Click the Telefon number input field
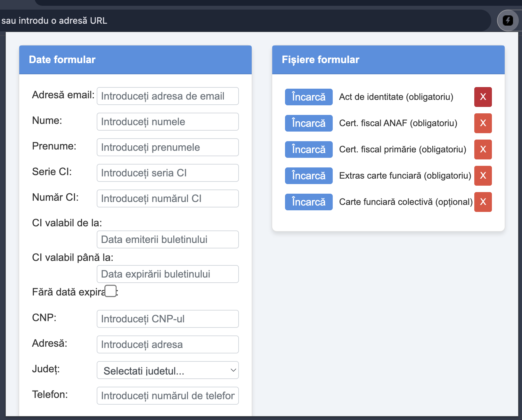This screenshot has height=420, width=522. (167, 396)
